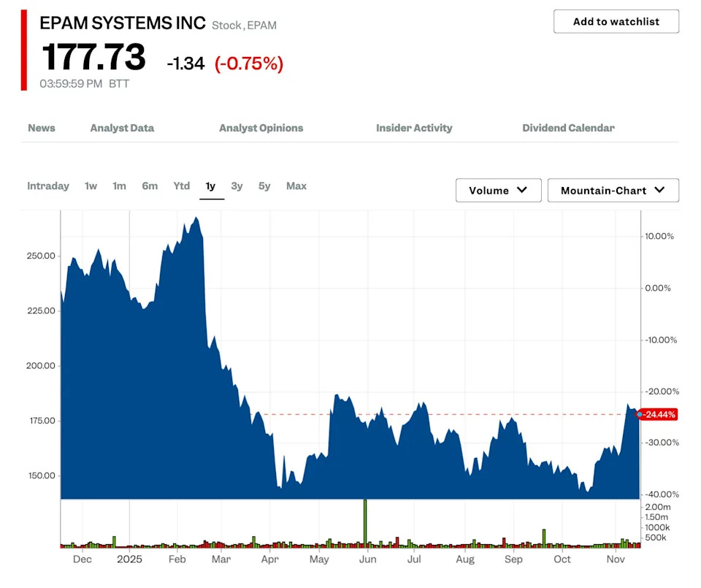Select the Max time range

296,186
